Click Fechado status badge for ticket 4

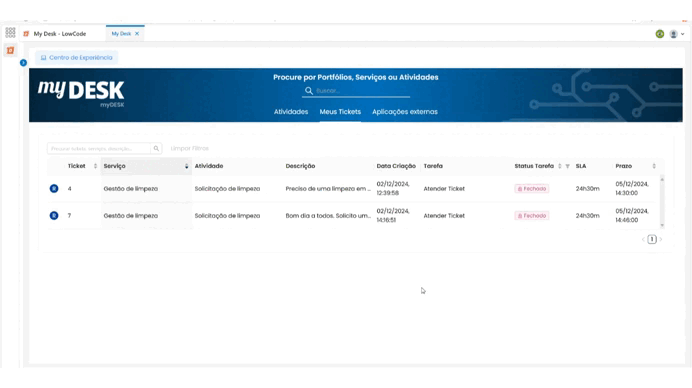[x=532, y=188]
